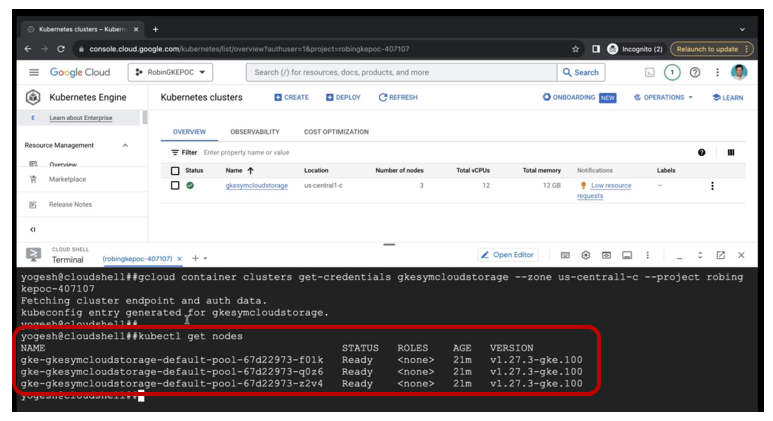The height and width of the screenshot is (421, 773).
Task: Open the browser tab search chevron
Action: (x=742, y=30)
